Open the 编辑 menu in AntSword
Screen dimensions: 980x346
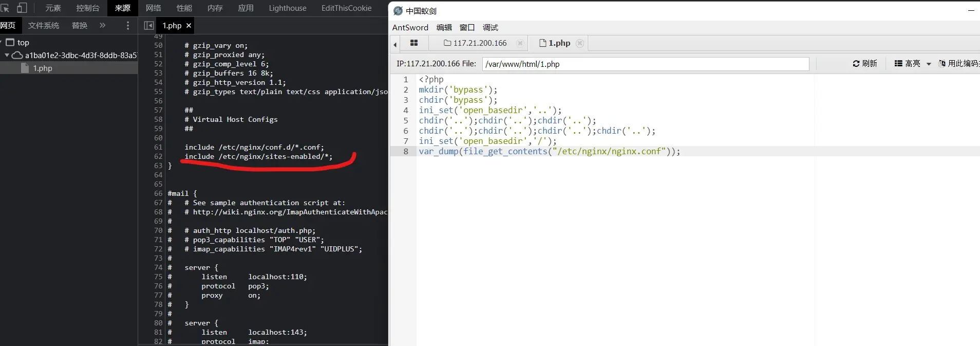click(x=444, y=28)
